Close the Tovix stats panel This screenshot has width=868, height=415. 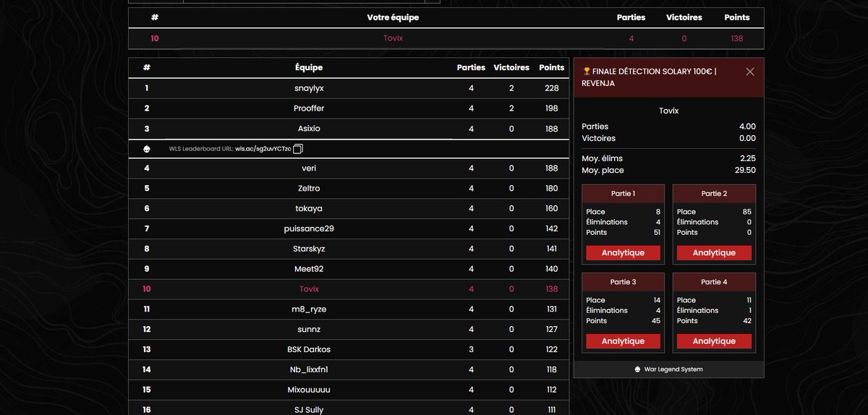pos(750,72)
